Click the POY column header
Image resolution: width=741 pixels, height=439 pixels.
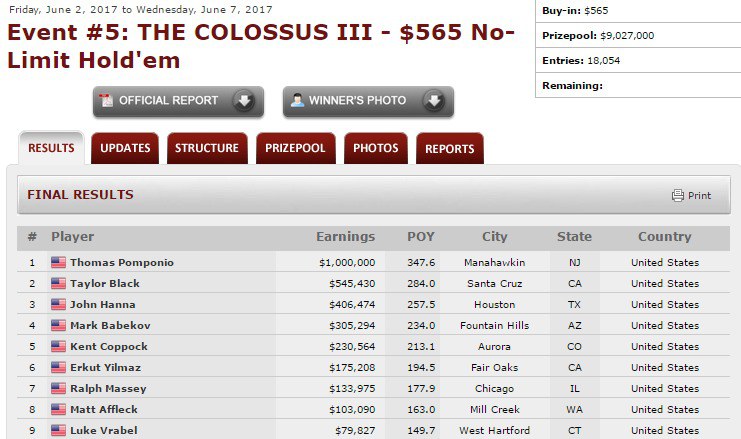(x=421, y=237)
